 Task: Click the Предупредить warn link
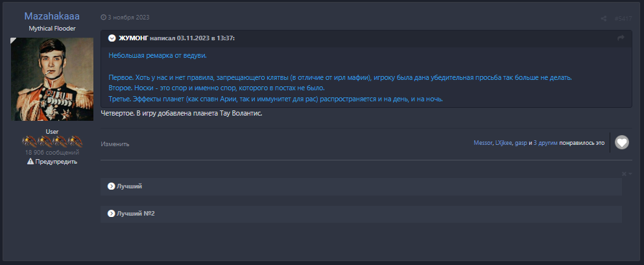pos(56,162)
